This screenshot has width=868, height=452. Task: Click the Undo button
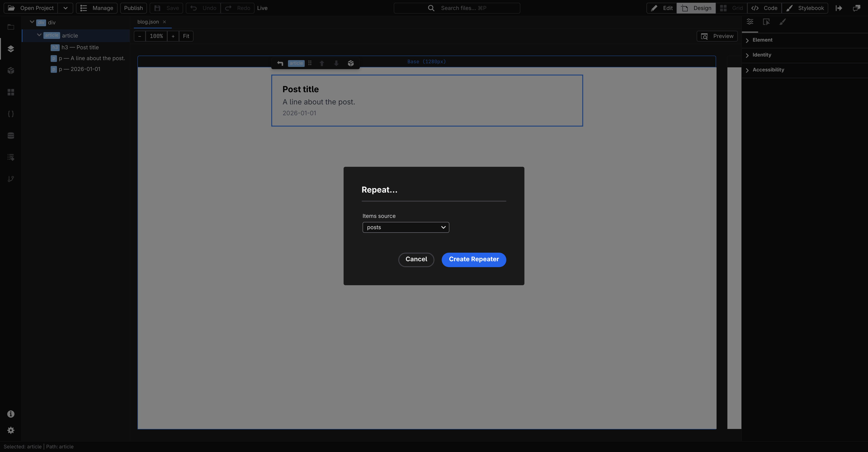point(203,8)
